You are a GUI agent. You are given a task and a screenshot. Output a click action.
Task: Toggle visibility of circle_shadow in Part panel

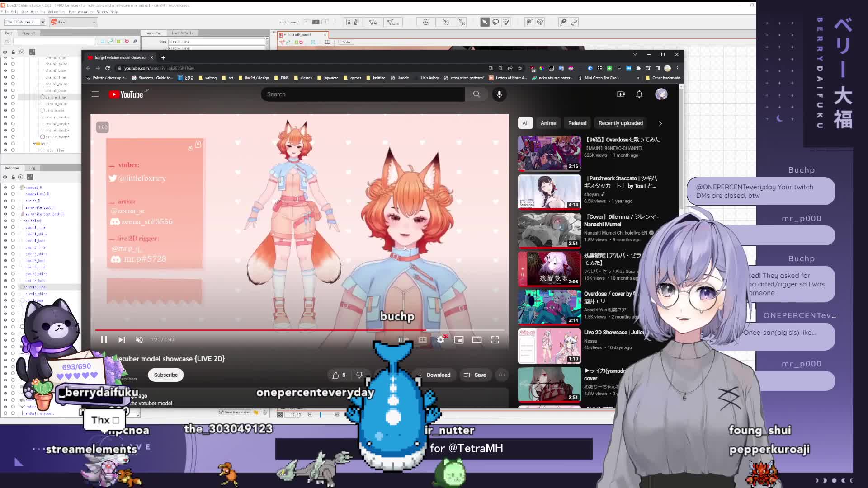[x=5, y=137]
